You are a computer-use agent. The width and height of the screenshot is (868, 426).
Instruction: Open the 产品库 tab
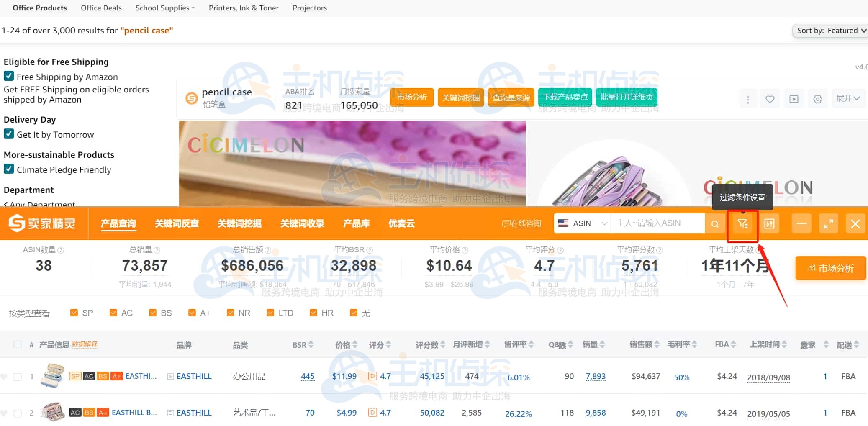(356, 223)
